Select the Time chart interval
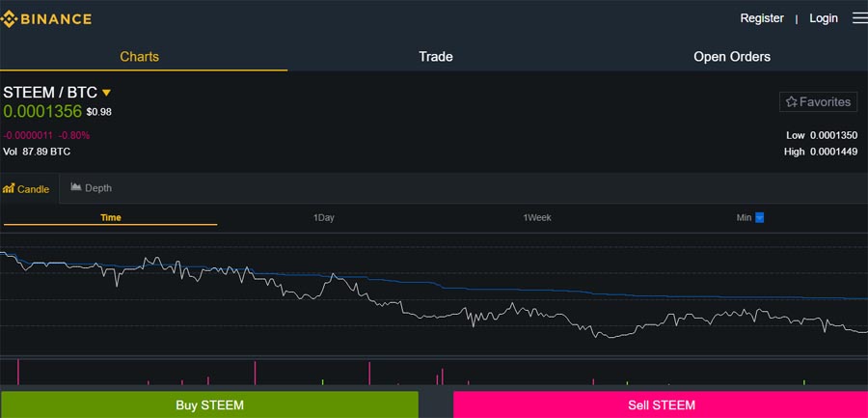Viewport: 868px width, 418px height. coord(111,217)
